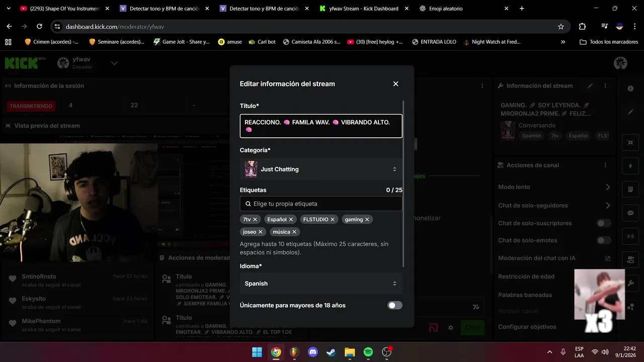Remove the música tag
Image resolution: width=644 pixels, height=362 pixels.
(294, 232)
